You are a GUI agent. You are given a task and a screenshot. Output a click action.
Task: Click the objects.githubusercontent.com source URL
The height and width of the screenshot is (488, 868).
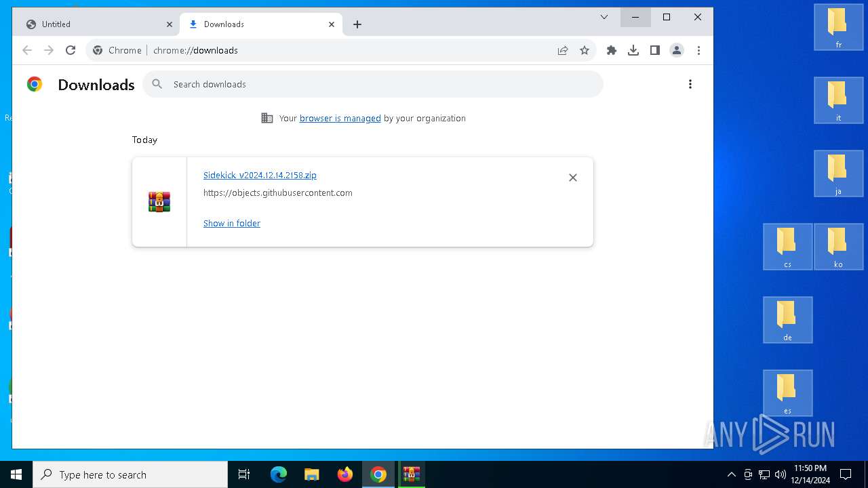tap(278, 192)
